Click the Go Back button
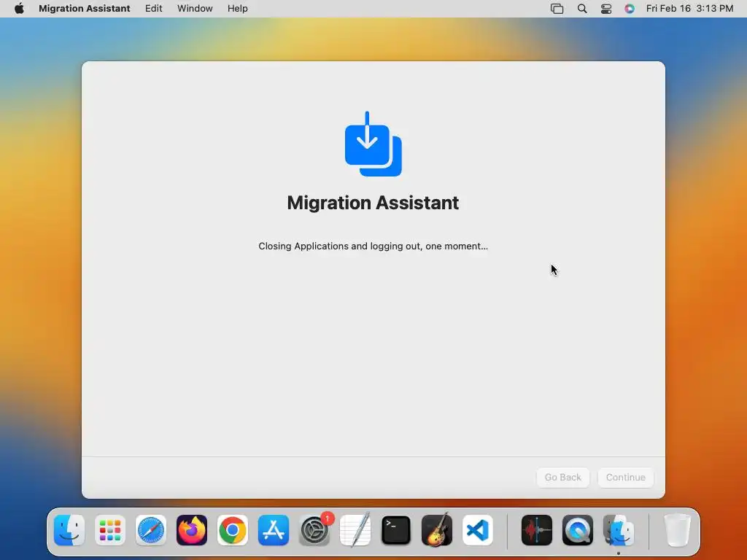The height and width of the screenshot is (560, 747). pyautogui.click(x=562, y=477)
